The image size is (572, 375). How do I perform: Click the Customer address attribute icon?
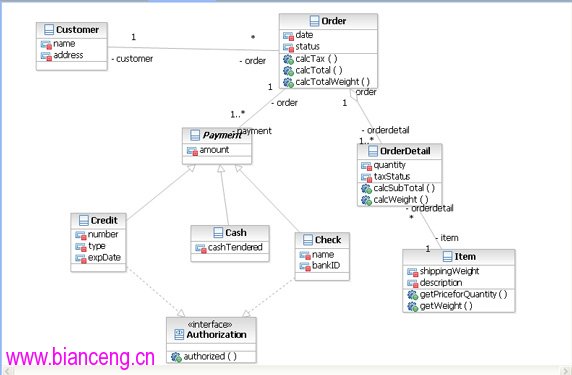[x=46, y=56]
